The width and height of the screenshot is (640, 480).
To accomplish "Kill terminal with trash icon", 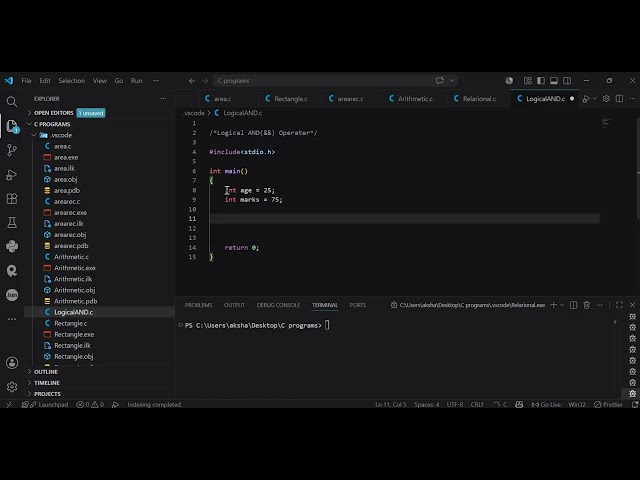I will click(587, 305).
